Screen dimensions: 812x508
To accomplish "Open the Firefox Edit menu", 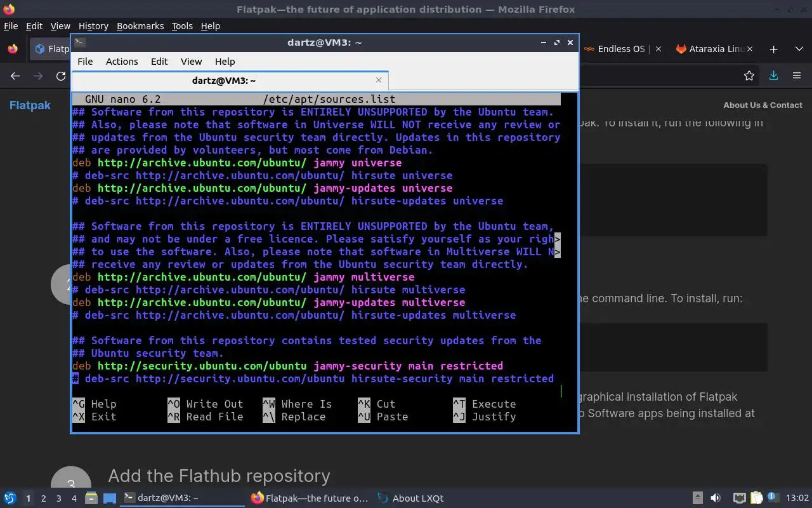I will (x=34, y=26).
